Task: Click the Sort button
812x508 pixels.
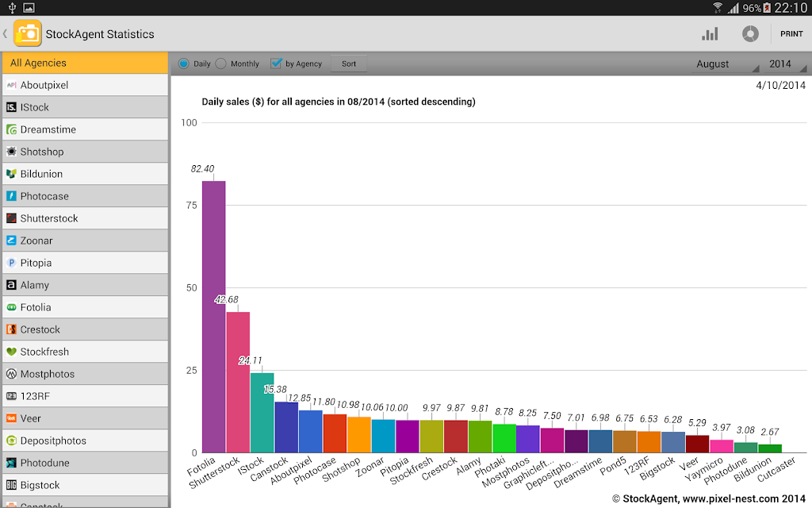Action: click(349, 63)
